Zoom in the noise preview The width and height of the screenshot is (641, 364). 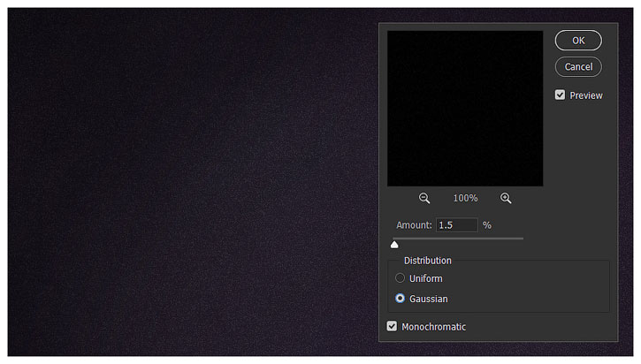point(506,199)
